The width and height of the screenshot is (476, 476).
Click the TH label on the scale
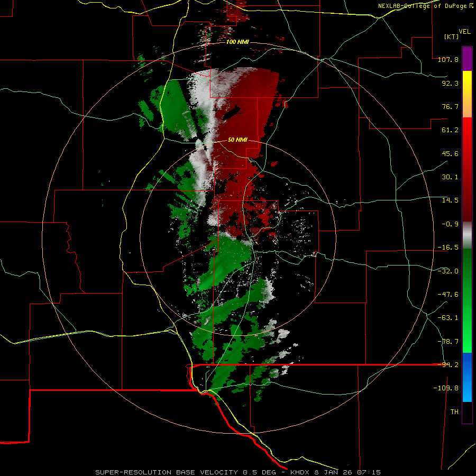coord(454,412)
